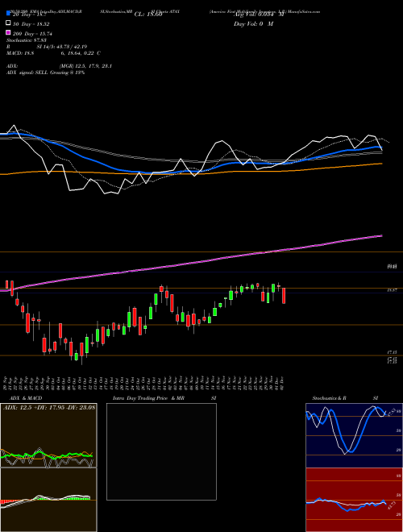Screen dimensions: 403x532
Task: Click the white 50 Day legend swatch
Action: coord(8,23)
